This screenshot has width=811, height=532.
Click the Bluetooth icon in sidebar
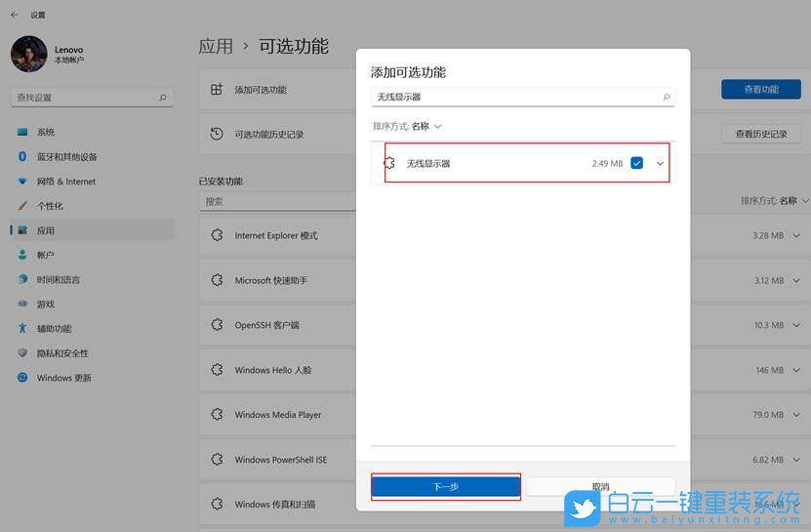(22, 156)
